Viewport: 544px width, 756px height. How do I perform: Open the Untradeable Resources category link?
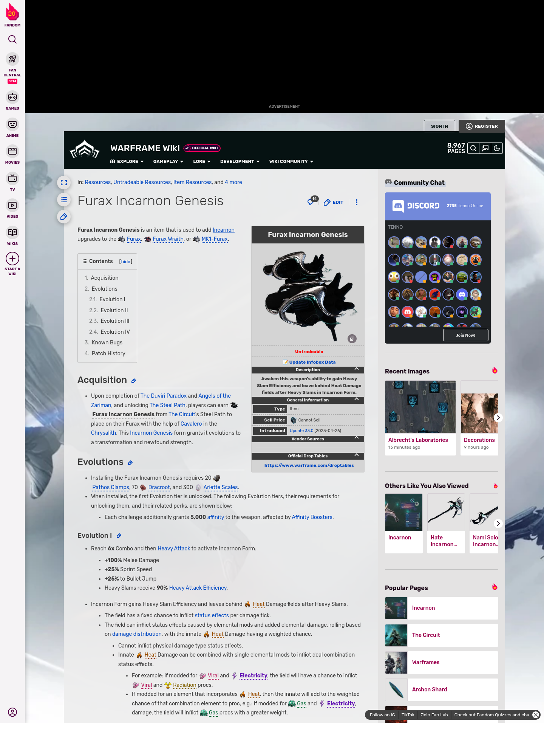142,182
